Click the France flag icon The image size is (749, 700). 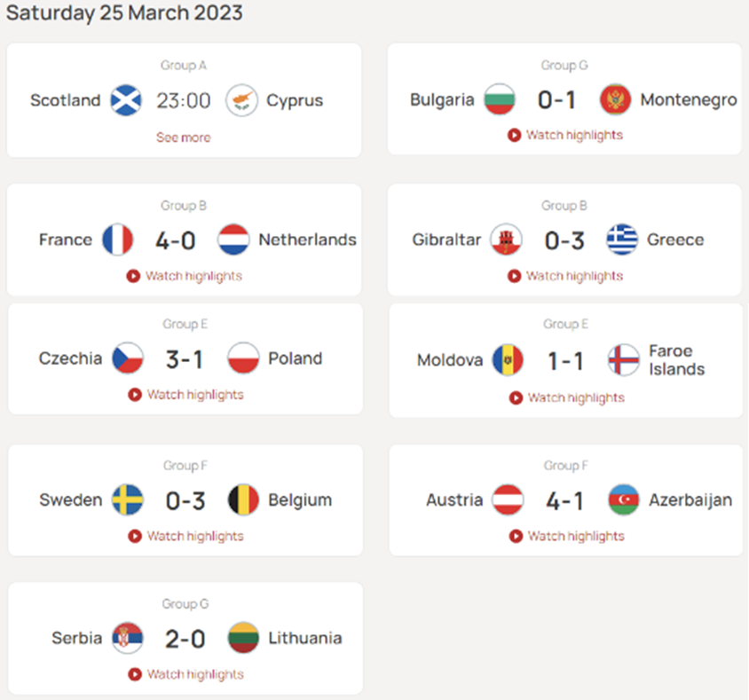tap(118, 239)
